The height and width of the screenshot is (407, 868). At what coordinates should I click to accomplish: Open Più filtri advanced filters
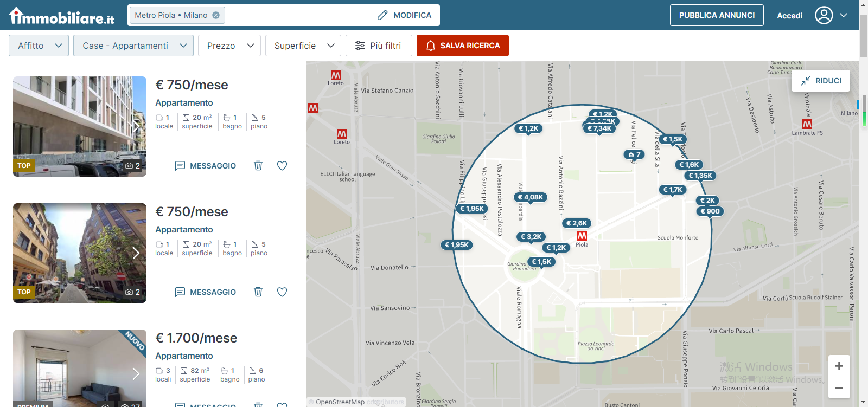coord(379,46)
